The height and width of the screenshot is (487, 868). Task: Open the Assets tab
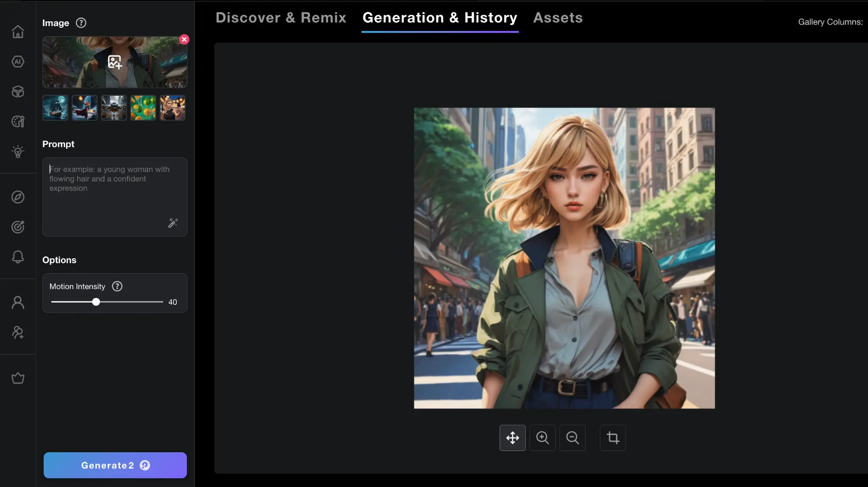coord(558,18)
